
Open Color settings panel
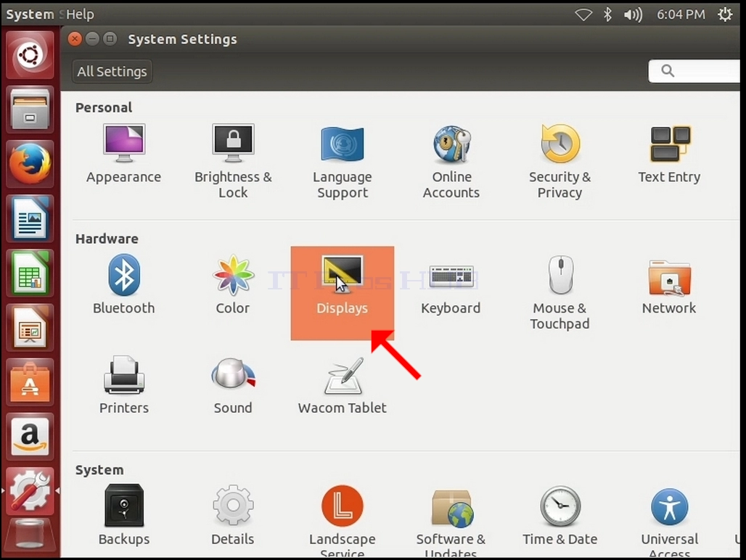(233, 284)
